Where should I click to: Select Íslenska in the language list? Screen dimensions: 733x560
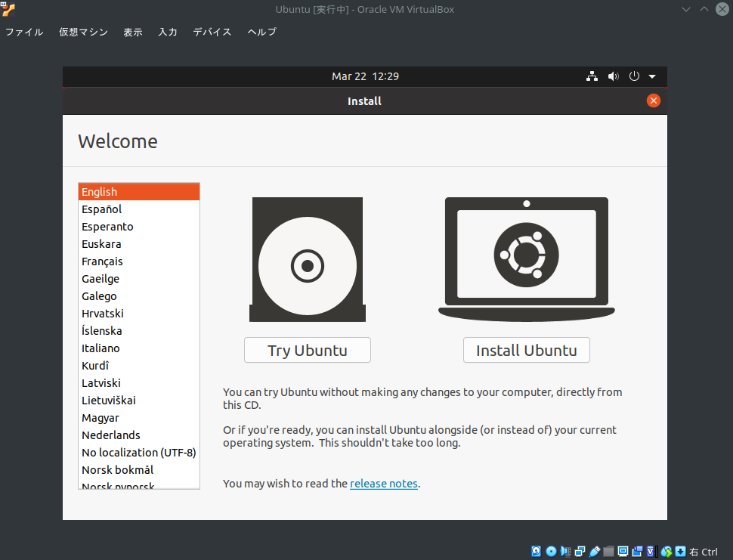[139, 330]
